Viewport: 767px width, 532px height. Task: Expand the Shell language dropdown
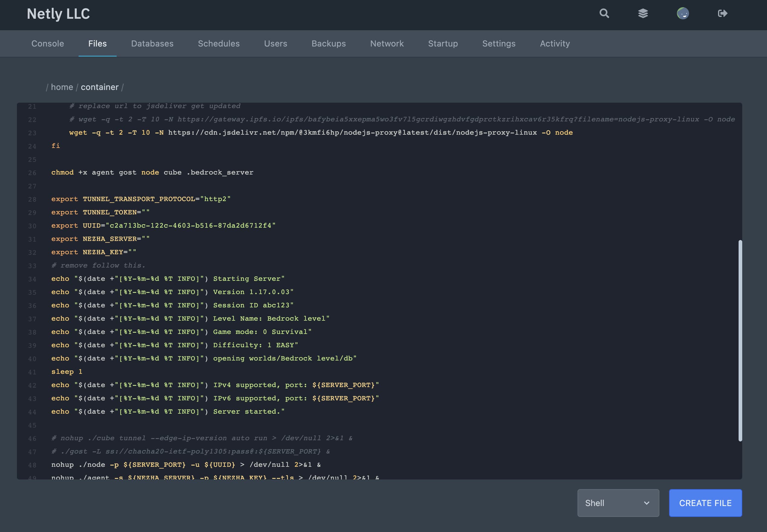618,503
